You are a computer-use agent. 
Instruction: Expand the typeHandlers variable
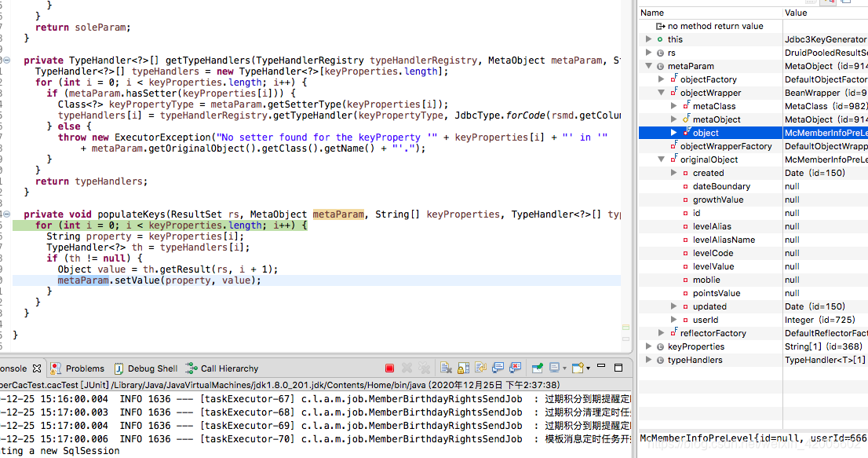[649, 360]
